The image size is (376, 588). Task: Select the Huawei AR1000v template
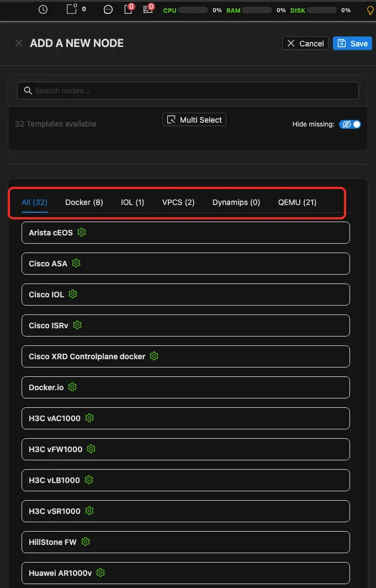[186, 573]
